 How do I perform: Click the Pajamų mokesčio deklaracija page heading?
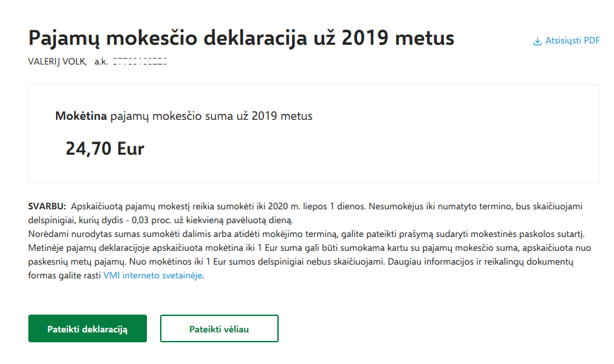click(241, 38)
